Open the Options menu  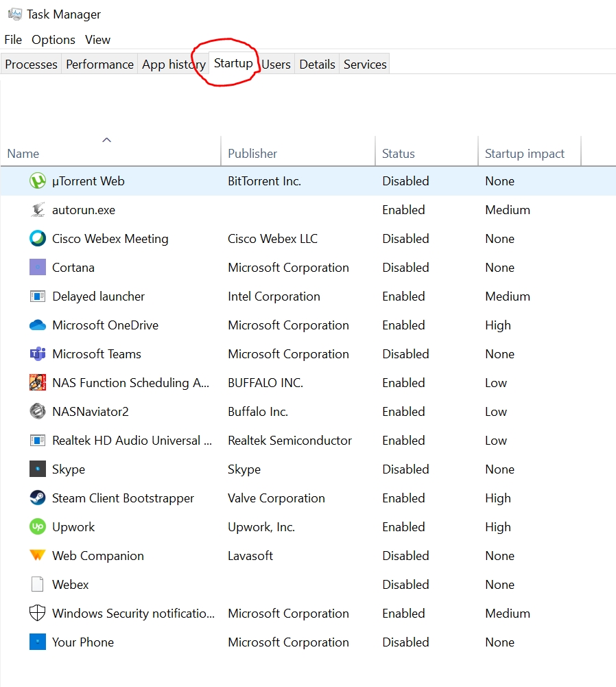[54, 40]
